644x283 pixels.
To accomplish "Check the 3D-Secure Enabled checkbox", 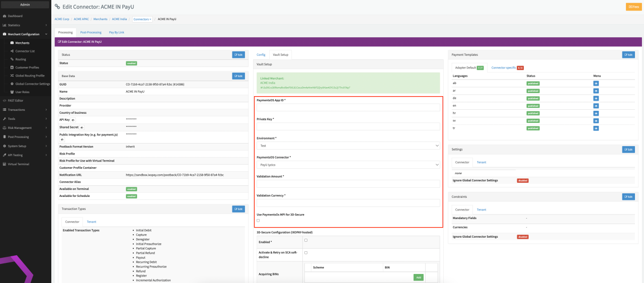I will [306, 240].
